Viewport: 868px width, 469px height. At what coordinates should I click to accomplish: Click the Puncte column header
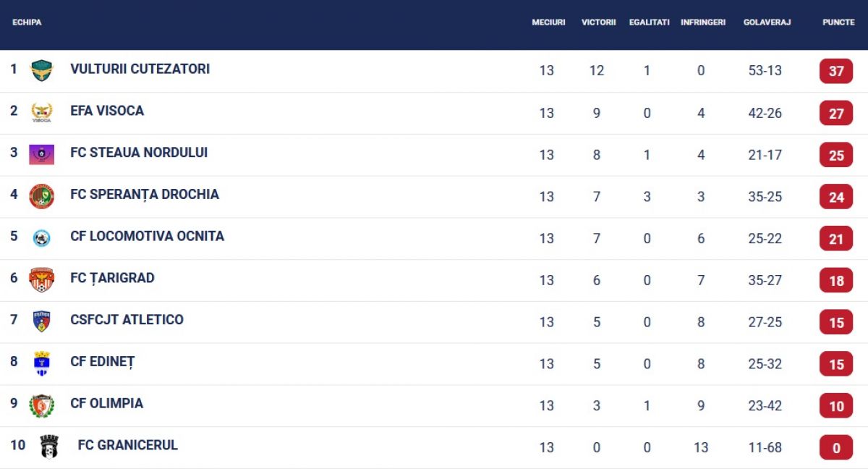click(x=838, y=22)
